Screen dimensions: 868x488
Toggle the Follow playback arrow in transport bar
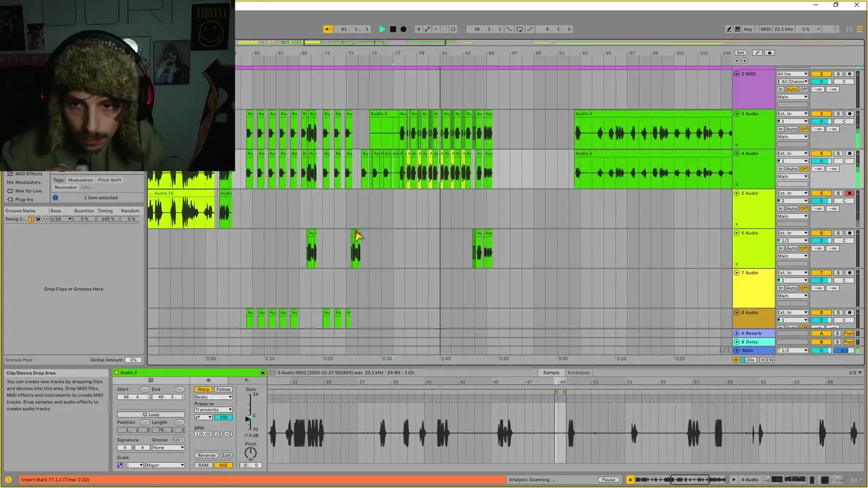tap(328, 29)
